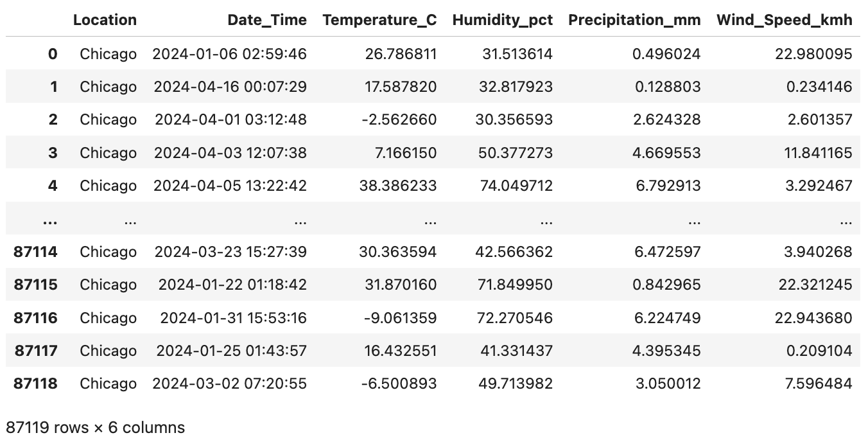Select row index 0
Image resolution: width=868 pixels, height=442 pixels.
[53, 54]
